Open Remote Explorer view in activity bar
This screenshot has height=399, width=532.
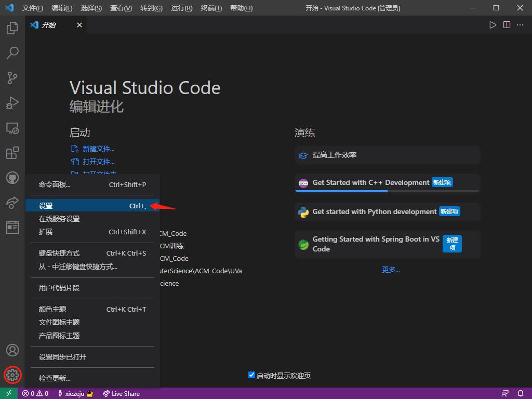[x=12, y=128]
